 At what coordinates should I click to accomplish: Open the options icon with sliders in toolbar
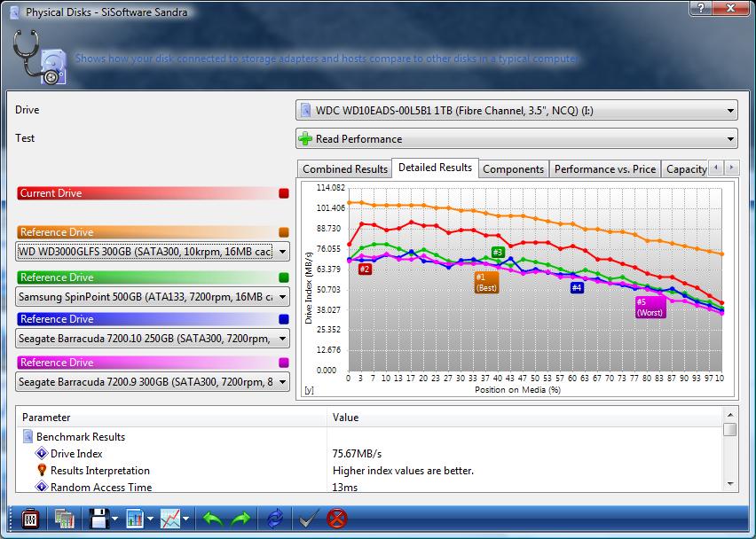(x=30, y=519)
